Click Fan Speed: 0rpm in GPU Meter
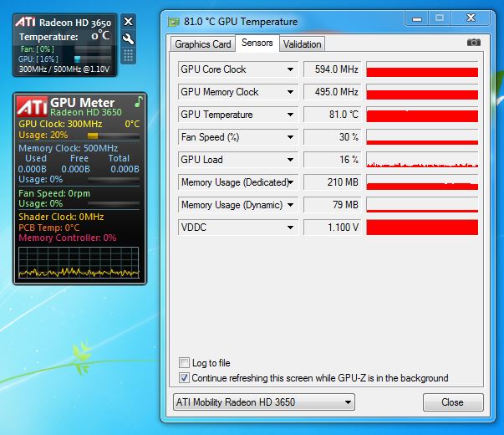504x435 pixels. pyautogui.click(x=54, y=193)
